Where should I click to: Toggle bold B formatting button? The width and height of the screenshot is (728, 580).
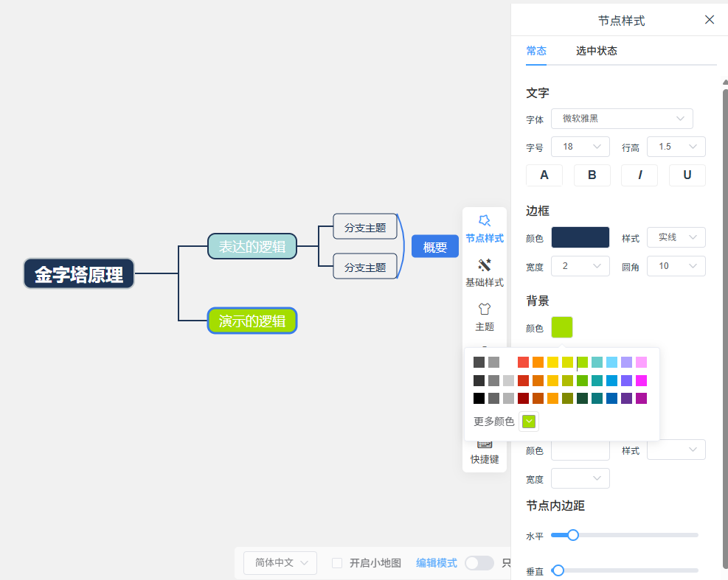592,175
